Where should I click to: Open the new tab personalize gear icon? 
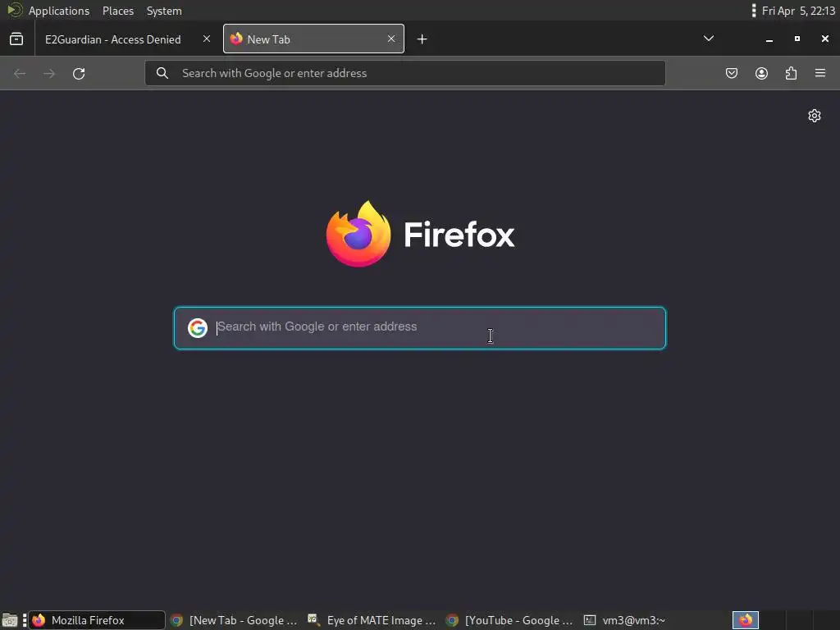[815, 116]
